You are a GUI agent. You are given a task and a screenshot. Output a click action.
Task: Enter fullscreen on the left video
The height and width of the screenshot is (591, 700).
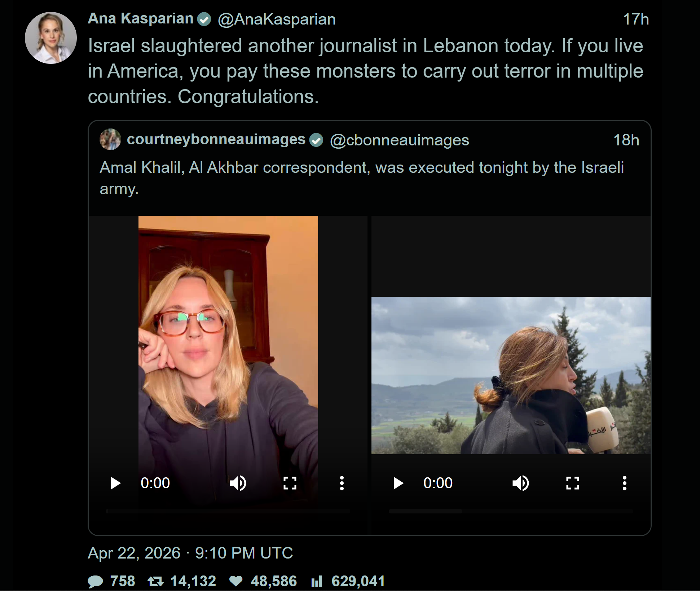[x=290, y=483]
